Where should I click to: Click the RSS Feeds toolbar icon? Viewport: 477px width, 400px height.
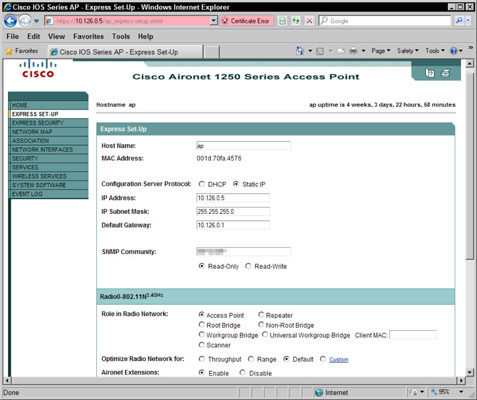pyautogui.click(x=320, y=51)
